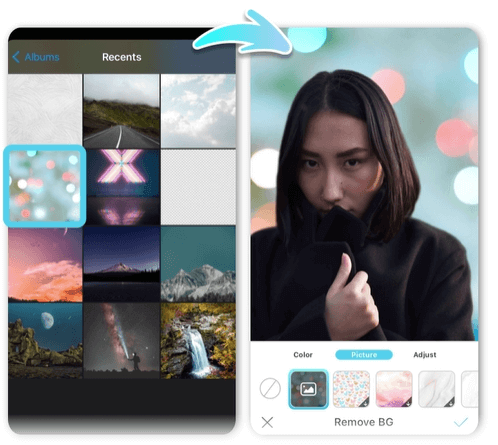Screen dimensions: 498x445
Task: Select the waterfall photo
Action: 198,341
